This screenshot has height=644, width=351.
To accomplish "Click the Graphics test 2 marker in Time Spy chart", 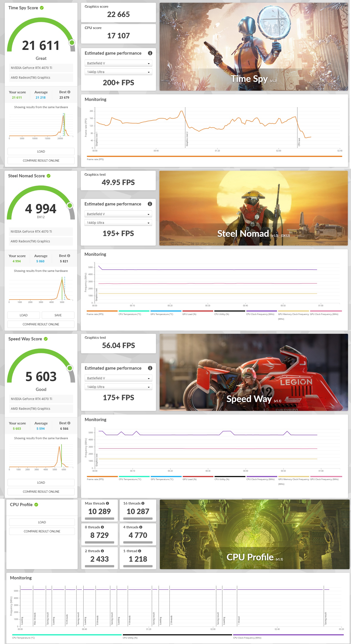I will pos(187,139).
